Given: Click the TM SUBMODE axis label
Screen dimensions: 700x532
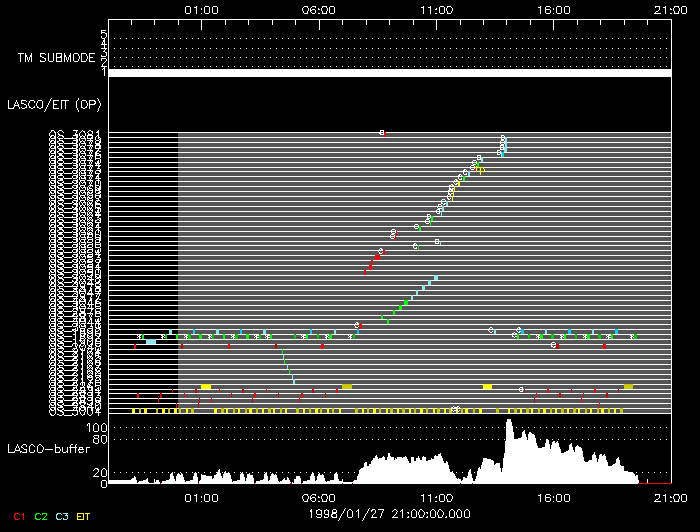Looking at the screenshot, I should (56, 58).
